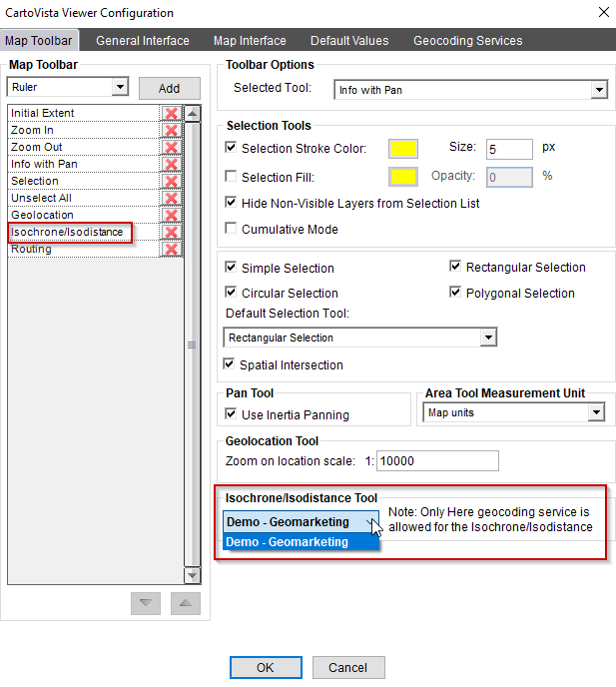Click the Cancel button
This screenshot has height=687, width=616.
tap(348, 667)
